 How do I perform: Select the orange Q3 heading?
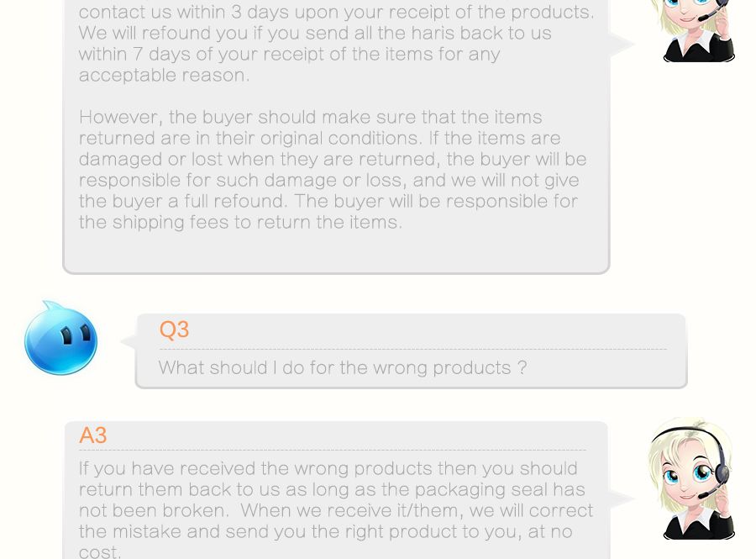174,330
